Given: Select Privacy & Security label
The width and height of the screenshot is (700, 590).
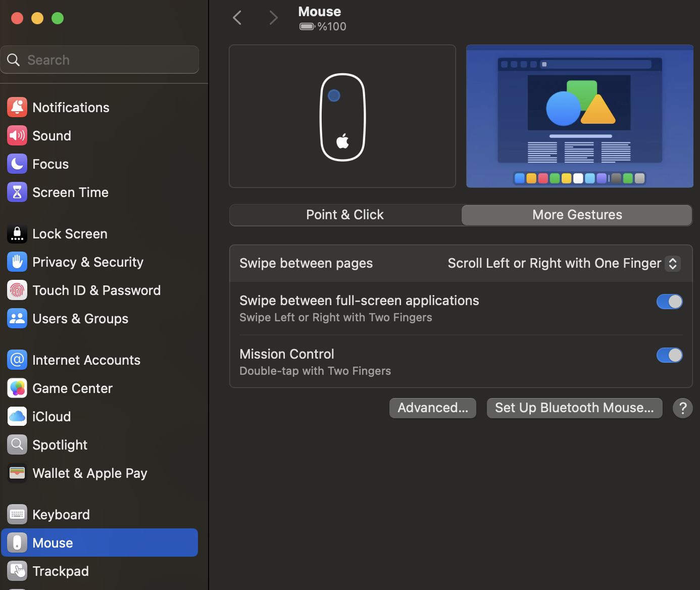Looking at the screenshot, I should pyautogui.click(x=88, y=262).
